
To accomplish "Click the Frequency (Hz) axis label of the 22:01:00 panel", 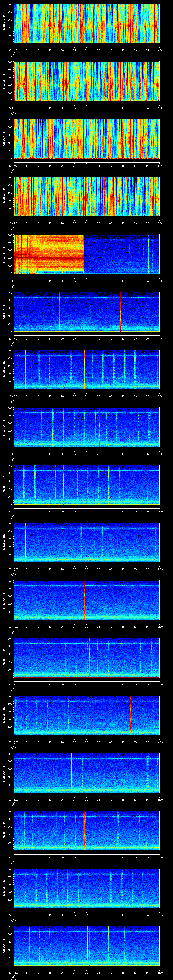I will point(4,24).
